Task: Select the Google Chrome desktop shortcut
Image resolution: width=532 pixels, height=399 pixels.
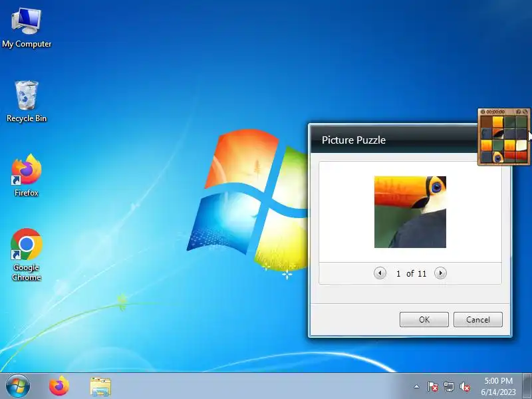Action: coord(27,255)
